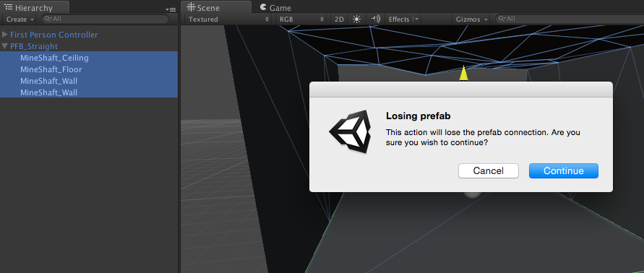
Task: Toggle 2D scene view mode
Action: (x=339, y=19)
